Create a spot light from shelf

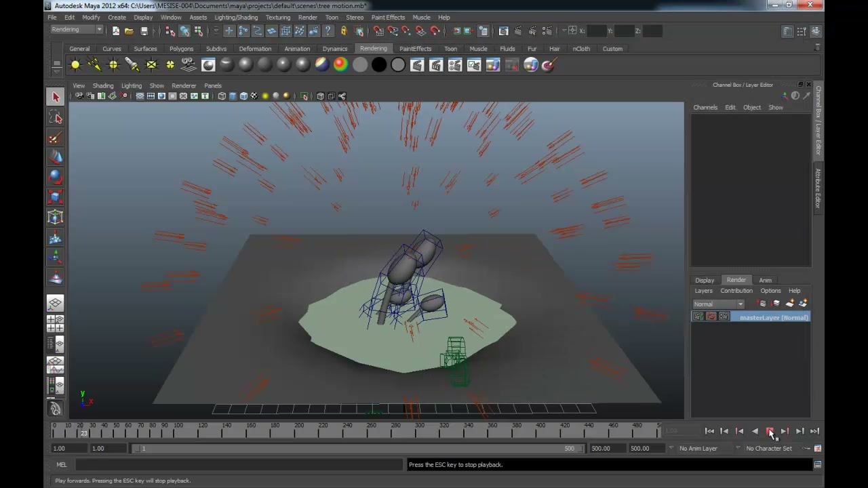click(x=132, y=65)
